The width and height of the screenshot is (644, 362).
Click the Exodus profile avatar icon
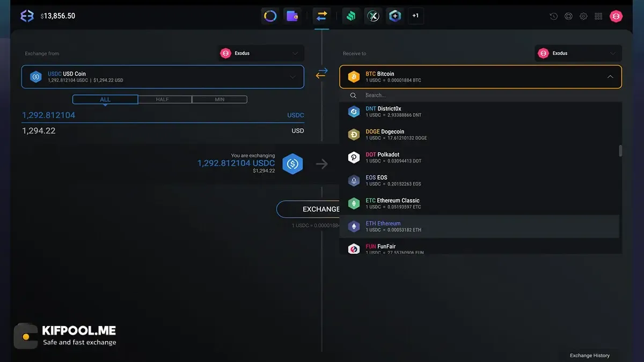616,16
